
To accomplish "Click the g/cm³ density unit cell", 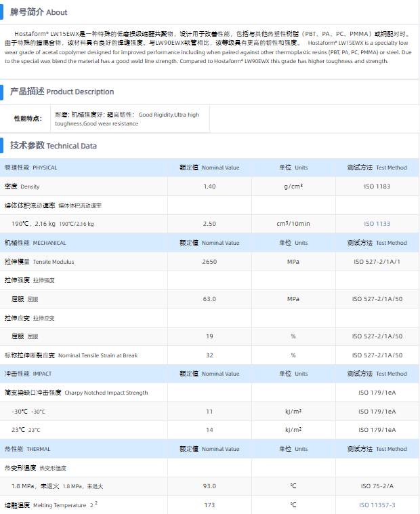I will [x=293, y=186].
